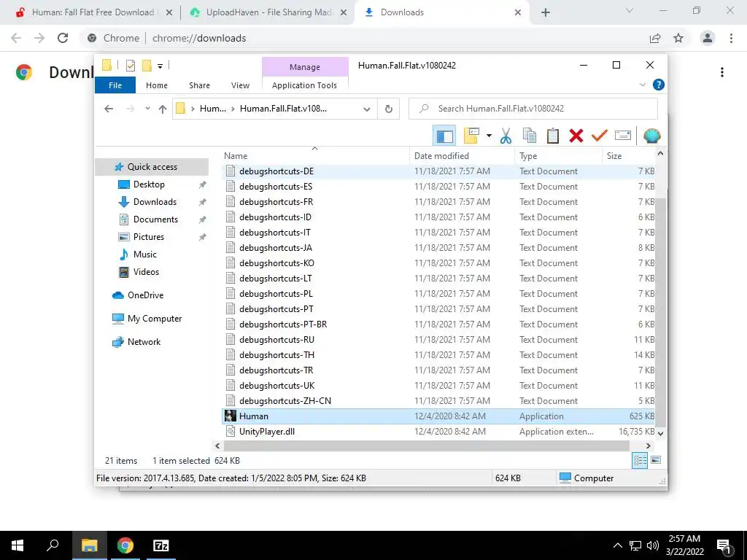Click the Manage contextual tab
This screenshot has height=560, width=747.
(x=305, y=67)
